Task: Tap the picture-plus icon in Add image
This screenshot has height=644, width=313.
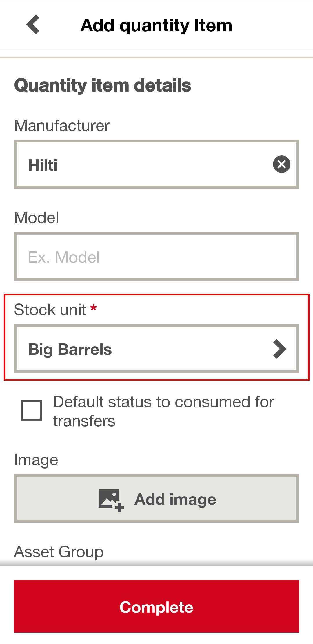Action: click(x=111, y=500)
